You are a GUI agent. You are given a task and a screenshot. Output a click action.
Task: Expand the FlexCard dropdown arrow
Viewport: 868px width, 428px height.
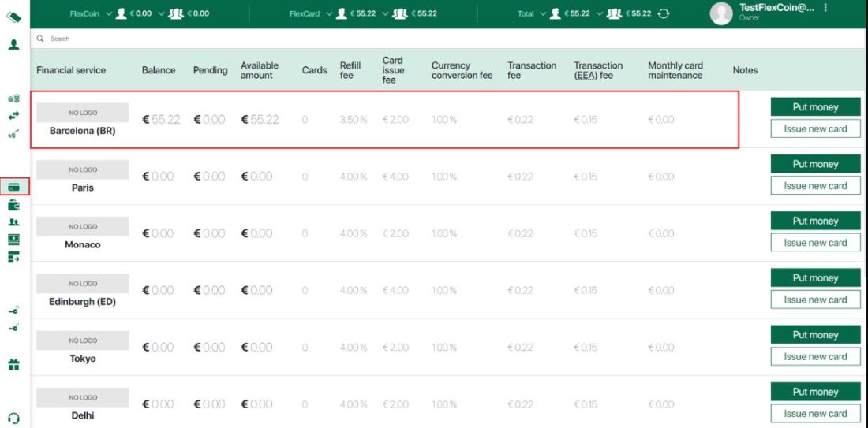tap(327, 13)
